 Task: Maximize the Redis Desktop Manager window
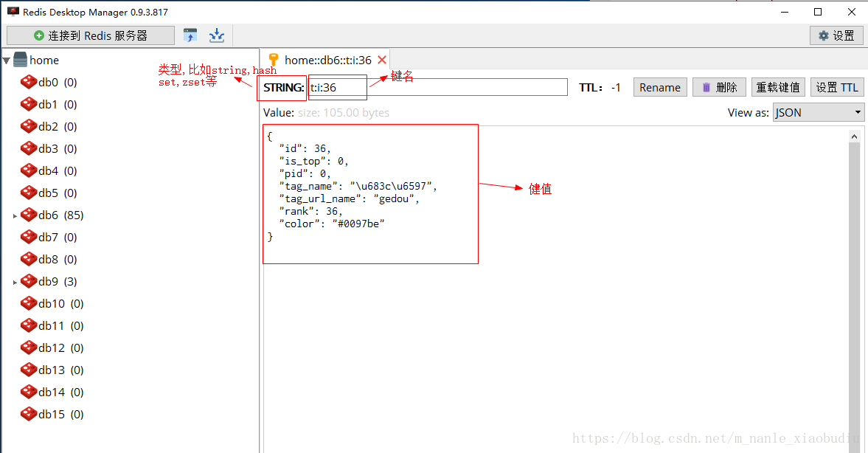coord(818,12)
